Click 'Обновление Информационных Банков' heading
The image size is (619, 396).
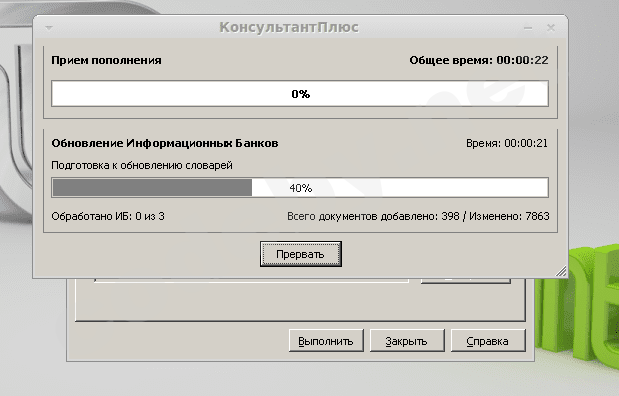[165, 143]
